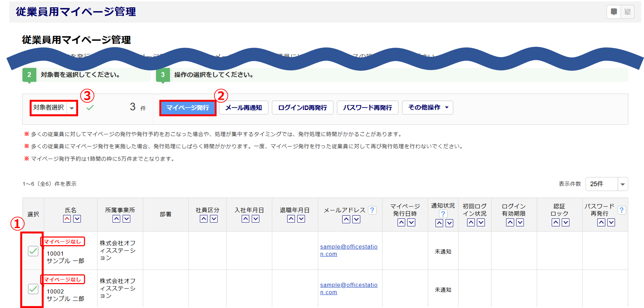Uncheck the checkbox for employee 10002
This screenshot has height=308, width=644.
33,289
